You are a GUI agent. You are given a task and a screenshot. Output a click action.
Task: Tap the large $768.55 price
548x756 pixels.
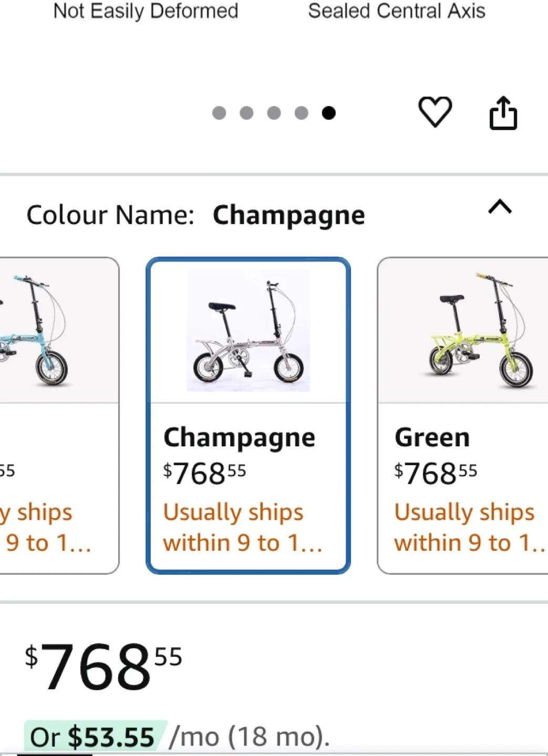pos(104,667)
